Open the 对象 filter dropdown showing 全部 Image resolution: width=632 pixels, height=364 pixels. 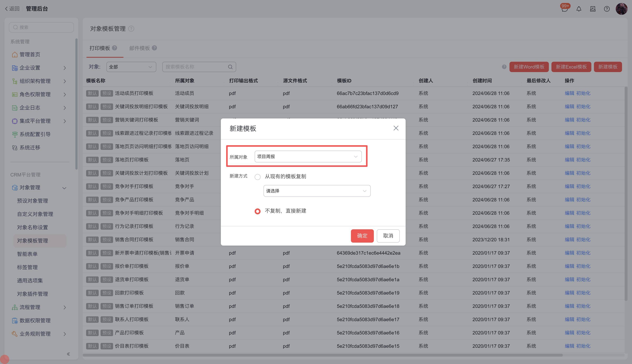(x=131, y=67)
